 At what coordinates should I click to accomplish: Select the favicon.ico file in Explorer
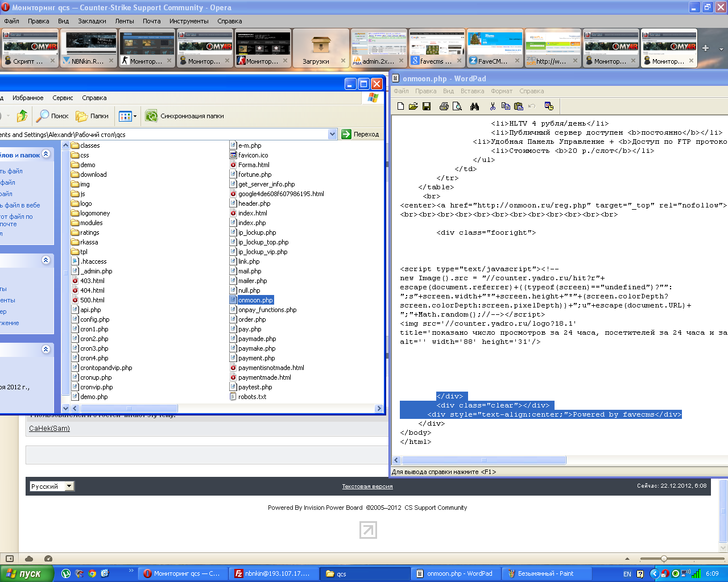coord(249,155)
